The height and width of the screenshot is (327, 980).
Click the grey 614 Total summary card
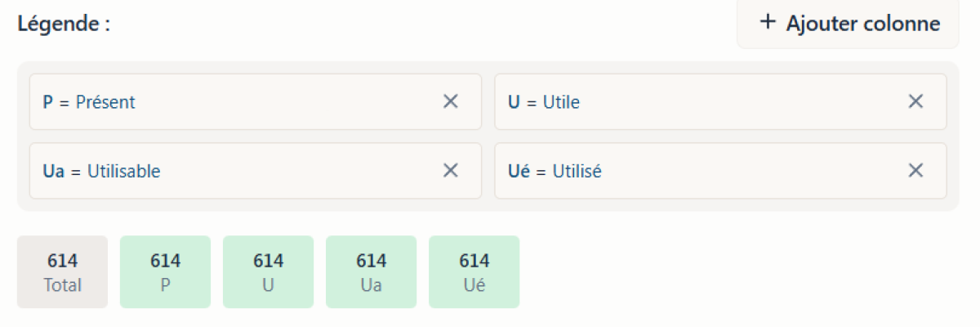point(62,272)
